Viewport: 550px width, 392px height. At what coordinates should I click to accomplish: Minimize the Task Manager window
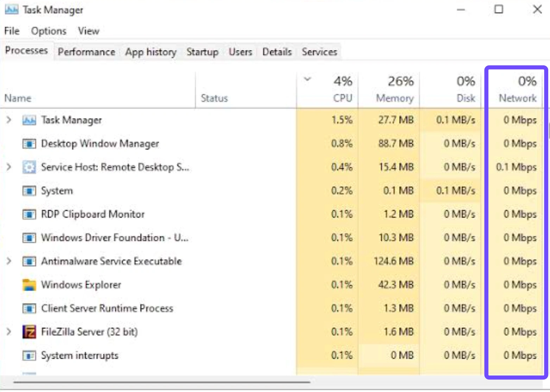coord(461,9)
